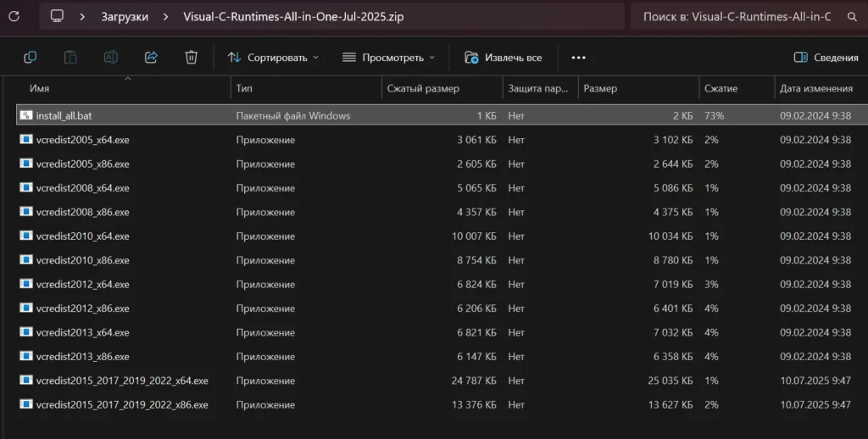Select vcredist2015_2017_2019_2022_x64.exe row
Screen dimensions: 868x439
click(122, 381)
